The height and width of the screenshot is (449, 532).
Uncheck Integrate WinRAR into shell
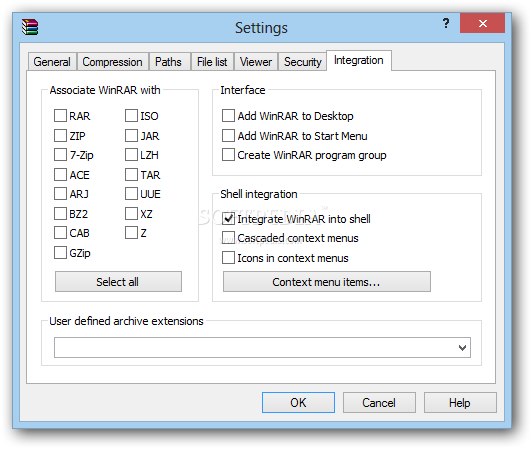(x=228, y=219)
